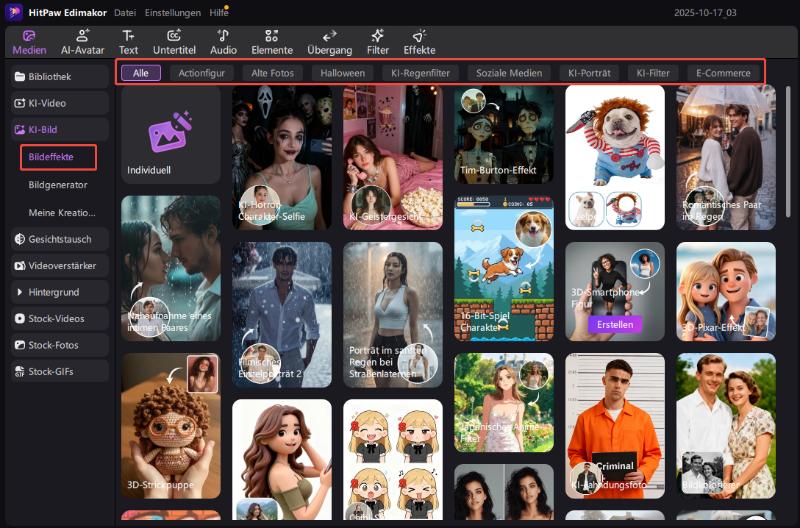This screenshot has width=800, height=528.
Task: Open Bildgenerator in the sidebar
Action: point(58,185)
